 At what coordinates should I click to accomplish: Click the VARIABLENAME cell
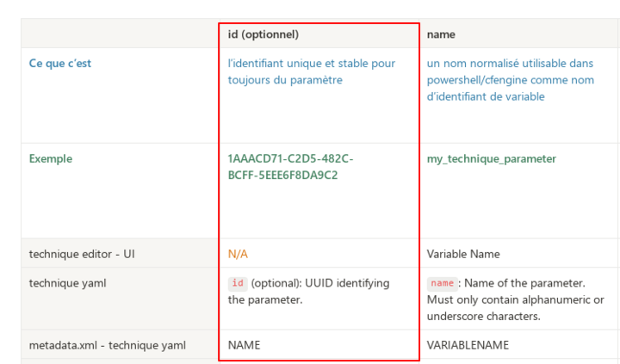click(x=468, y=345)
